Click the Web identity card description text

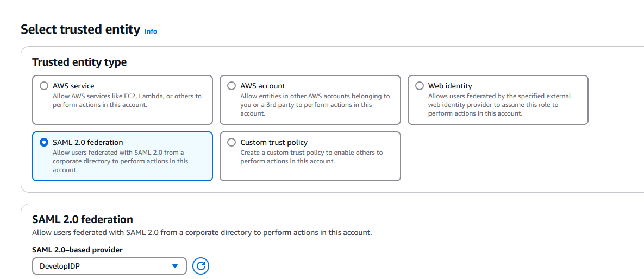499,105
